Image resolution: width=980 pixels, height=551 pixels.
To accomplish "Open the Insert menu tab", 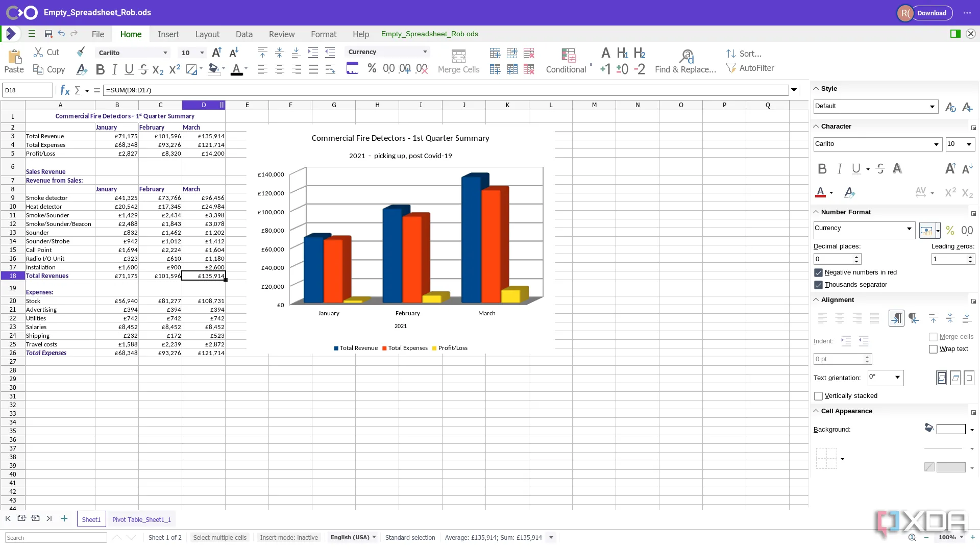I will click(168, 34).
